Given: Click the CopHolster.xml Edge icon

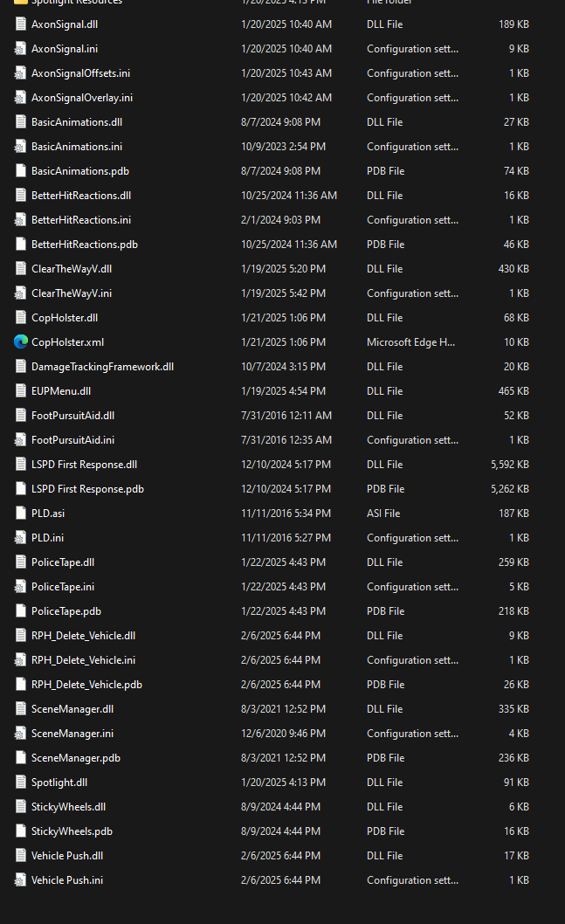Looking at the screenshot, I should 21,342.
